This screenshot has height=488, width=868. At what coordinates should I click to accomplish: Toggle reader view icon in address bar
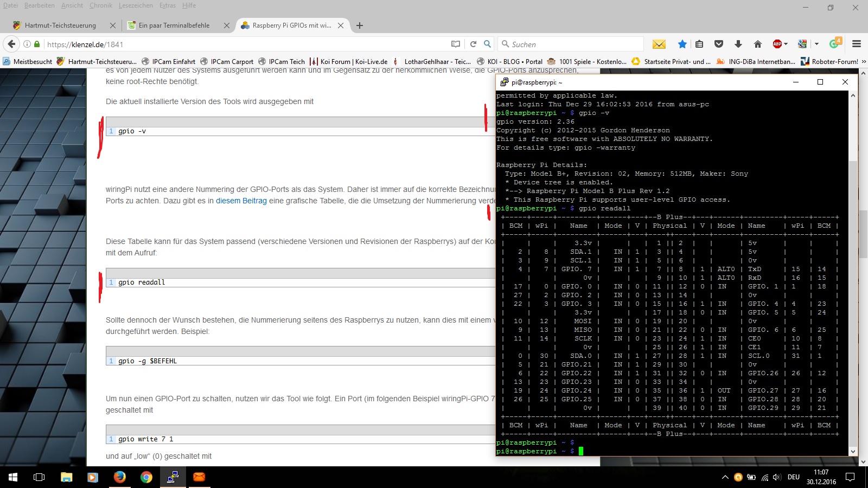456,44
